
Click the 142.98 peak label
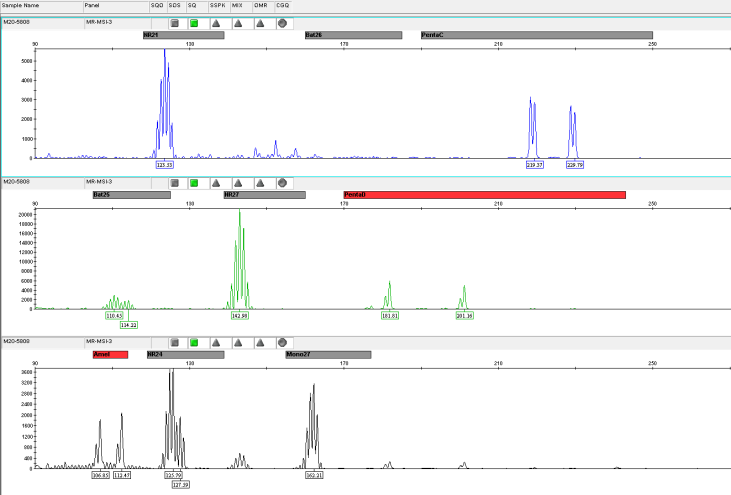coord(239,315)
